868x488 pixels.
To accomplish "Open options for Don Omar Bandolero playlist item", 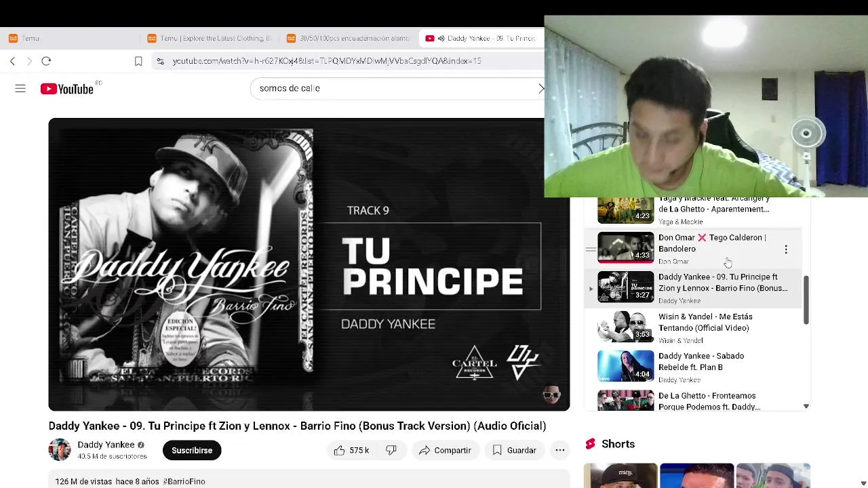I will point(786,249).
